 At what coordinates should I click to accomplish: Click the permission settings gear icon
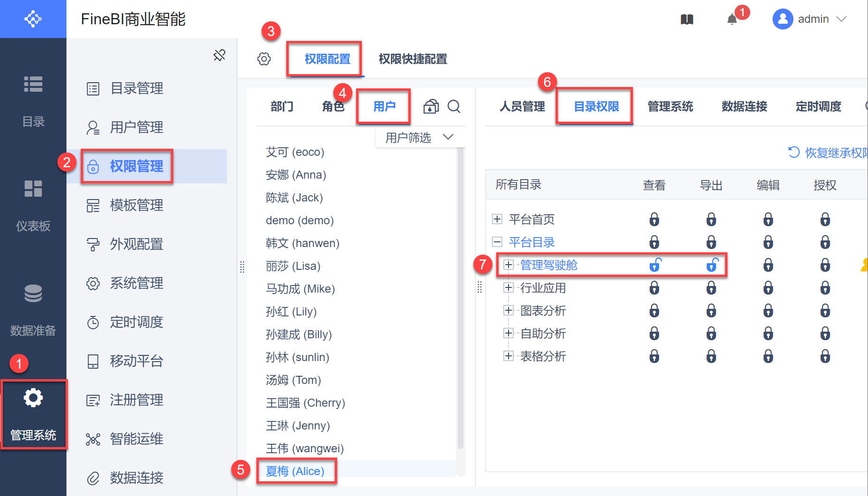point(264,59)
